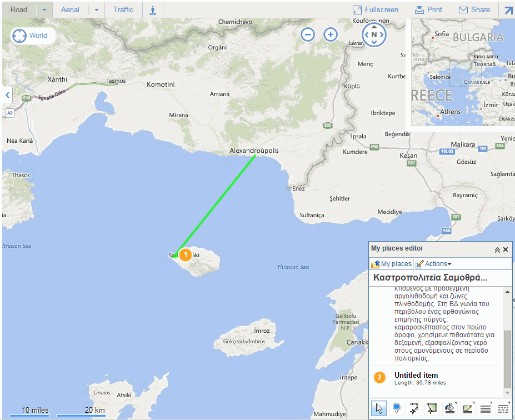Open the Actions dropdown menu

[x=433, y=264]
